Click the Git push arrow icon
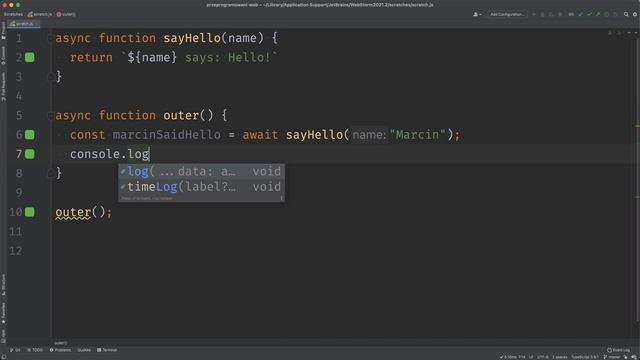This screenshot has width=640, height=360. pyautogui.click(x=598, y=14)
